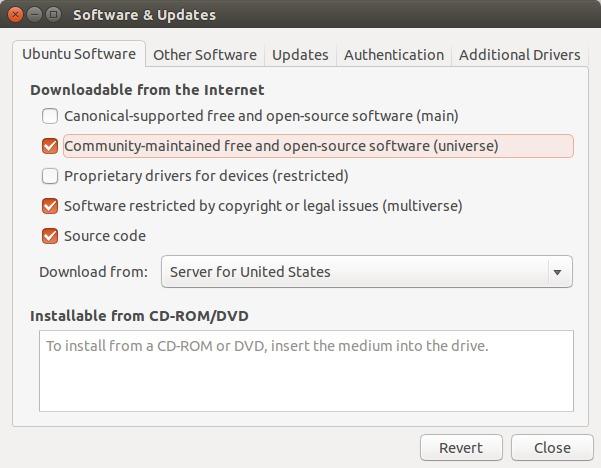Screen dimensions: 601x468
Task: Select the Ubuntu Software tab
Action: point(79,54)
